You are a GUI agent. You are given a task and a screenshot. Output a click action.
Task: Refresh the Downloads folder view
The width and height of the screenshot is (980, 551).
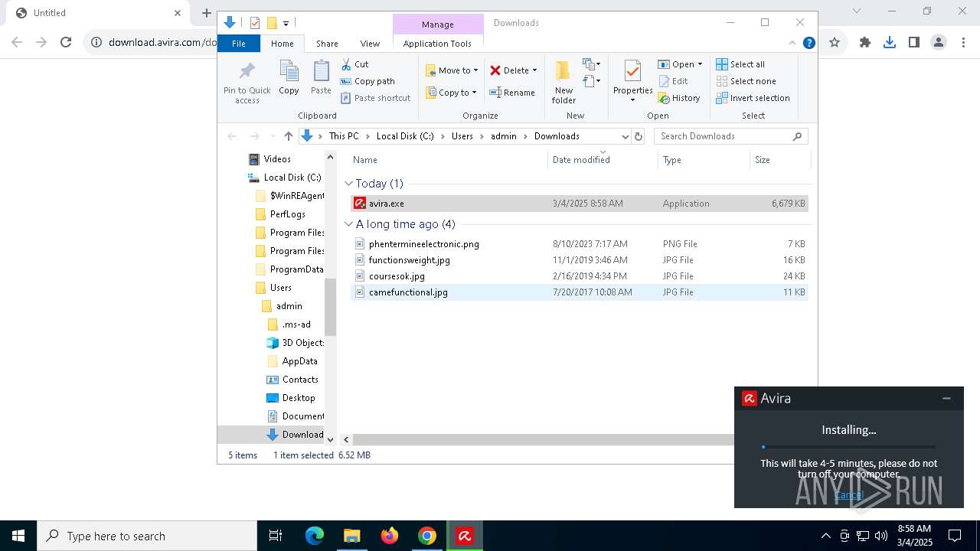click(x=639, y=136)
